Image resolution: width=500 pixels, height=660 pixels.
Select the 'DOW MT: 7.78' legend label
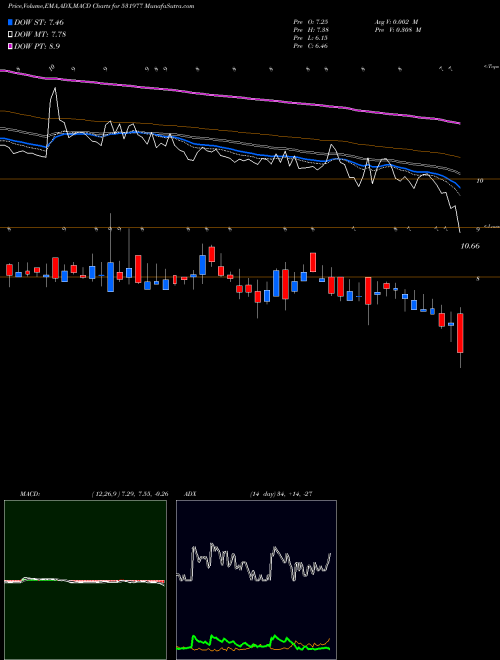(40, 35)
